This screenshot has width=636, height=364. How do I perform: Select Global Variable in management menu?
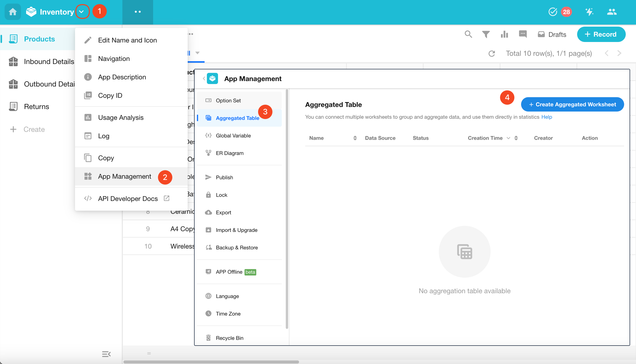[x=233, y=136]
